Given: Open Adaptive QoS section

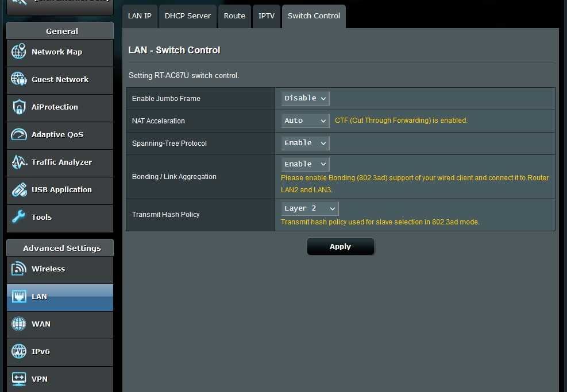Looking at the screenshot, I should click(x=60, y=135).
